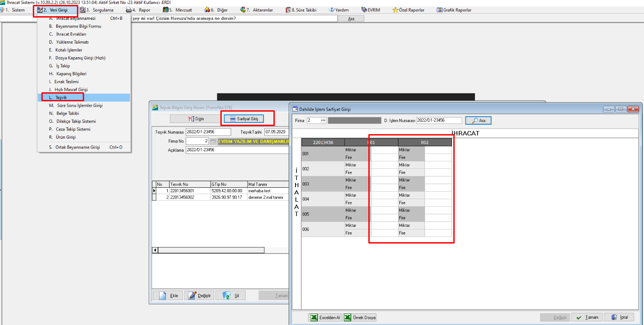644x325 pixels.
Task: Click the 2. Veri Girişi menu
Action: point(54,10)
